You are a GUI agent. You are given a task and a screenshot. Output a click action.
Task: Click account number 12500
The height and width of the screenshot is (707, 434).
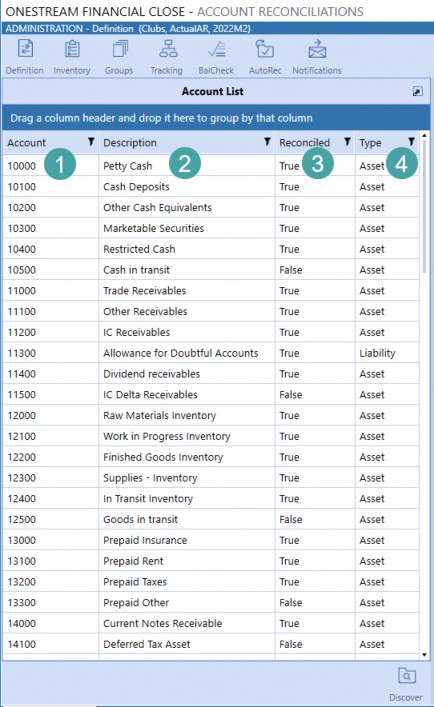click(x=22, y=519)
